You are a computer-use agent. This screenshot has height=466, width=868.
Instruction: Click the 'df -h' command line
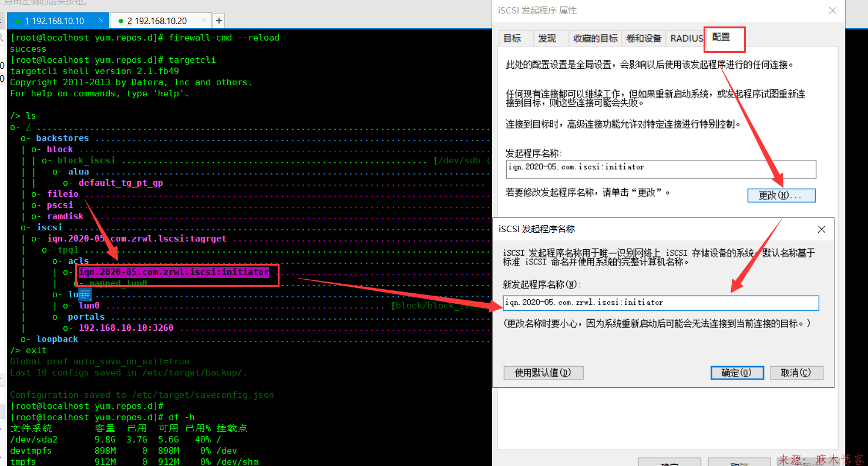click(x=102, y=417)
